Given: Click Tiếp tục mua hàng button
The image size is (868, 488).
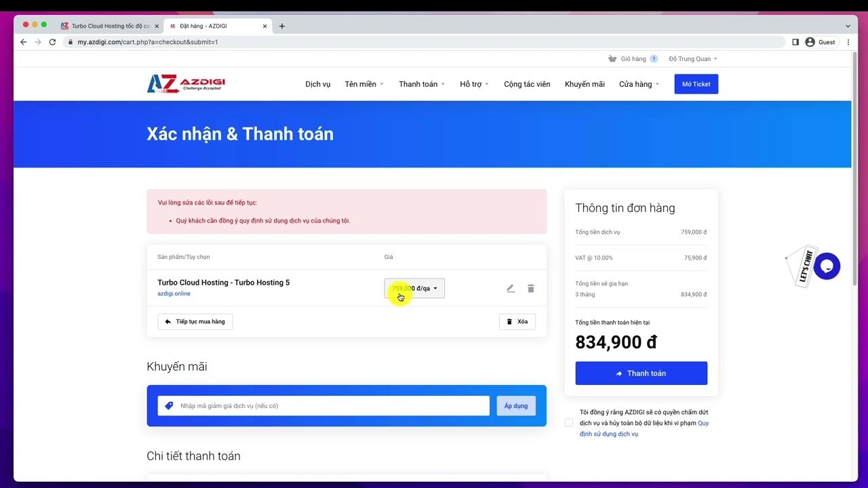Looking at the screenshot, I should [x=195, y=321].
